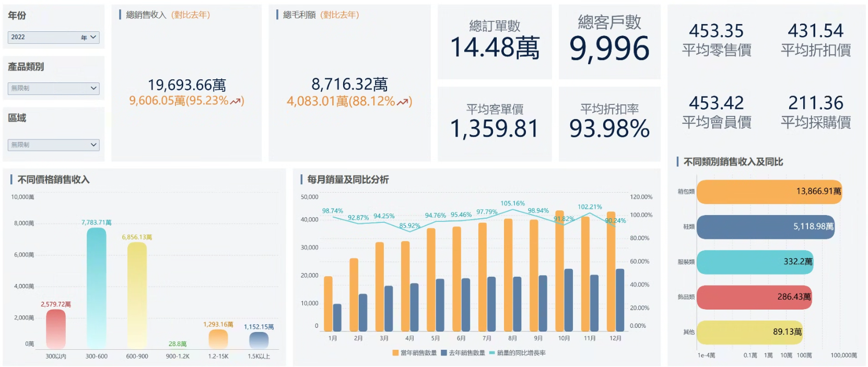Toggle the 去年銷售數量 series legend label
The image size is (868, 367).
point(466,353)
